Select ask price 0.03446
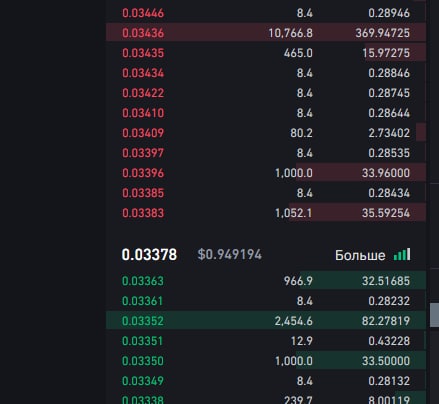439x404 pixels. click(143, 13)
